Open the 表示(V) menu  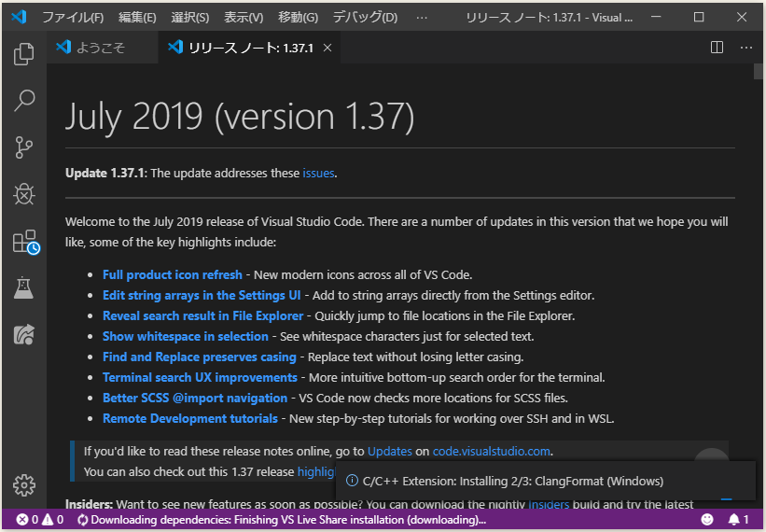[244, 18]
